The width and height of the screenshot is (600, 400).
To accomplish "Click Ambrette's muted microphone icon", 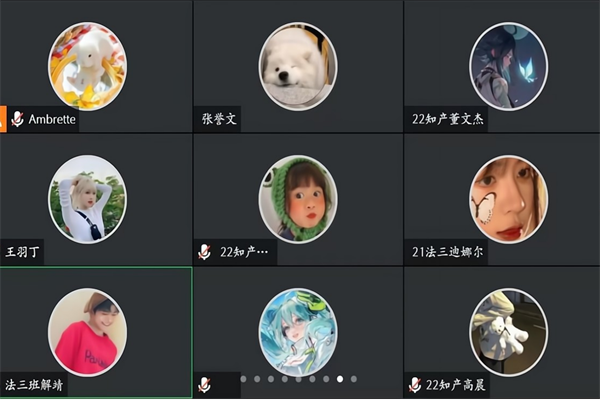I will (17, 119).
